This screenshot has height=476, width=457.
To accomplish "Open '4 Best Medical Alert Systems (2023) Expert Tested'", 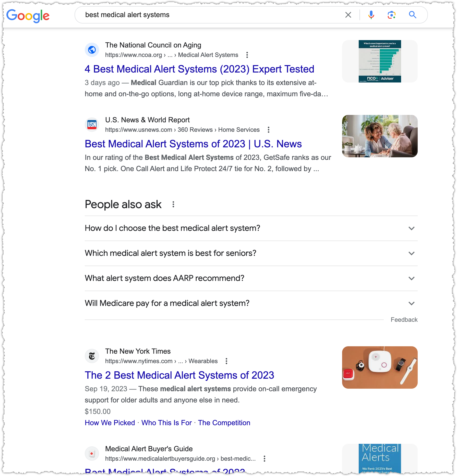I will coord(199,69).
